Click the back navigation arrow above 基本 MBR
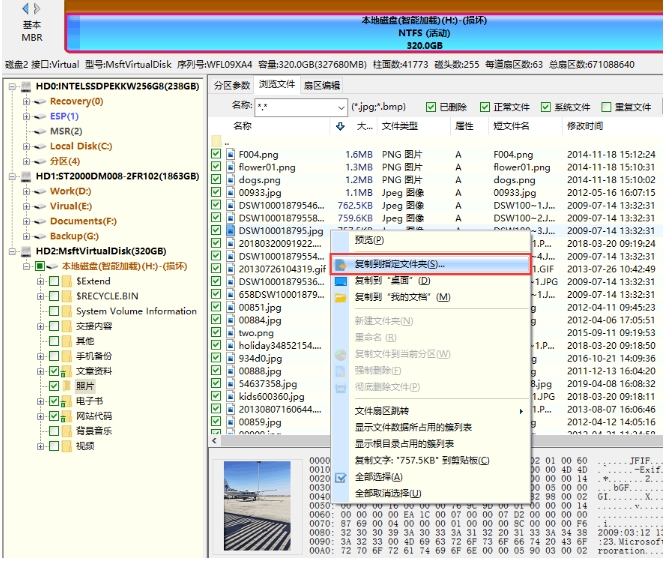Image resolution: width=664 pixels, height=561 pixels. click(25, 8)
